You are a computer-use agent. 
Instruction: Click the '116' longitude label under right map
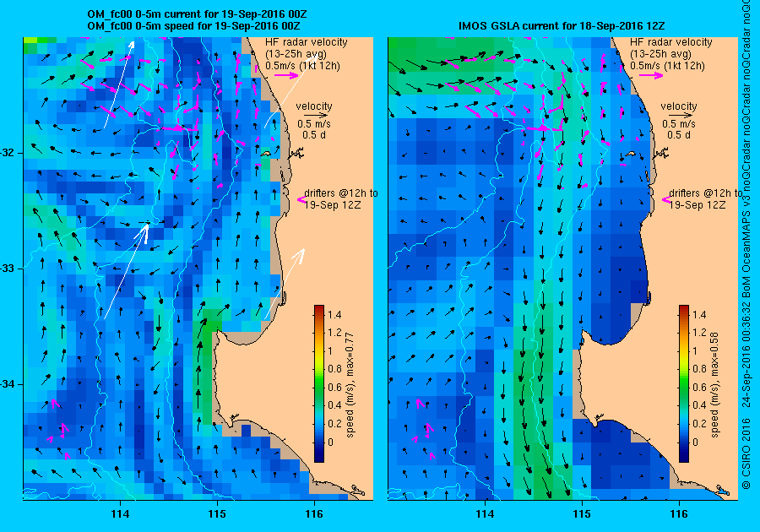click(x=679, y=514)
